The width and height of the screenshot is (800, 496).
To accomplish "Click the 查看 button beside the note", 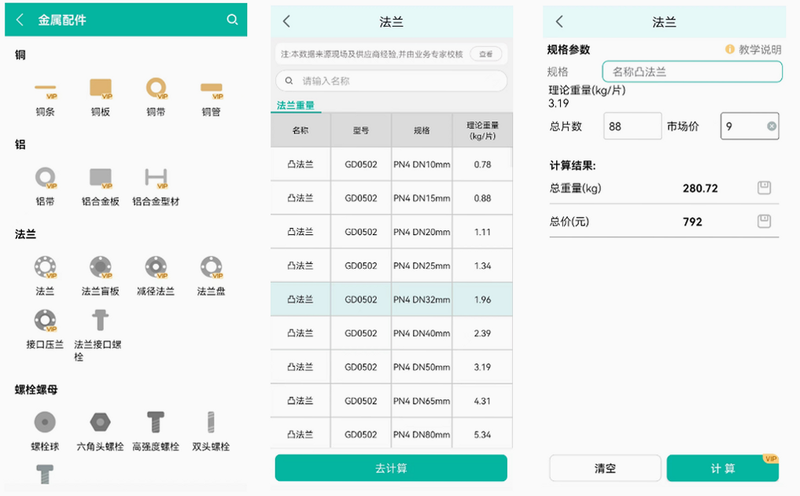I will point(486,54).
